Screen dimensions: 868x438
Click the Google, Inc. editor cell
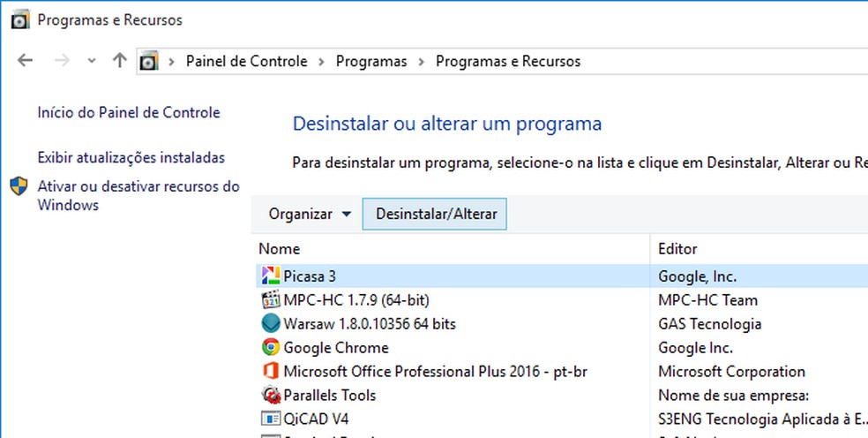click(x=698, y=276)
